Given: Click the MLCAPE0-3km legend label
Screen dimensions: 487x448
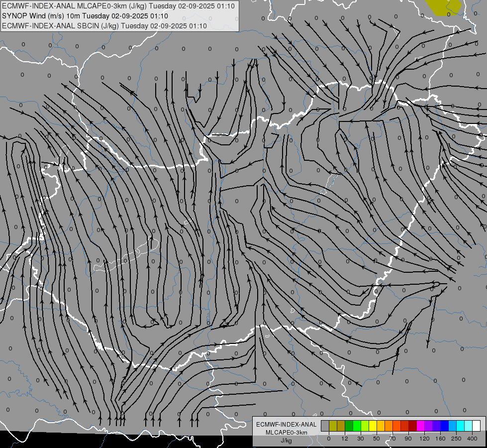Looking at the screenshot, I should point(287,433).
